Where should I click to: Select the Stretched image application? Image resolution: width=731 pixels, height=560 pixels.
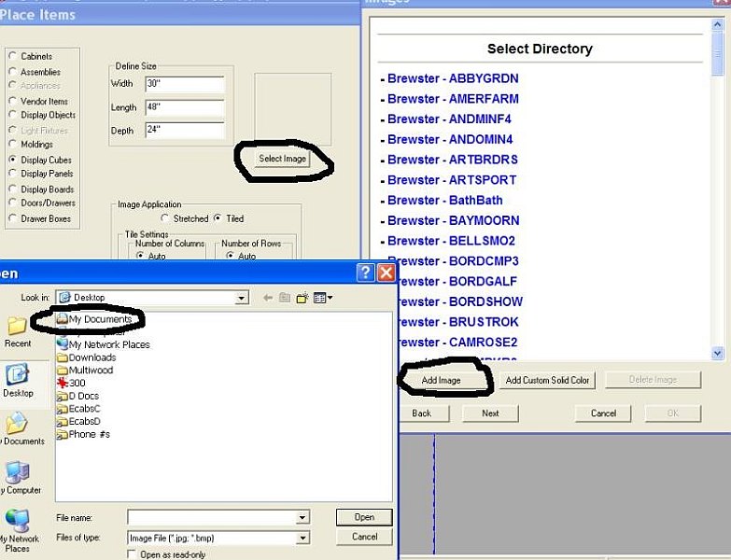point(164,218)
